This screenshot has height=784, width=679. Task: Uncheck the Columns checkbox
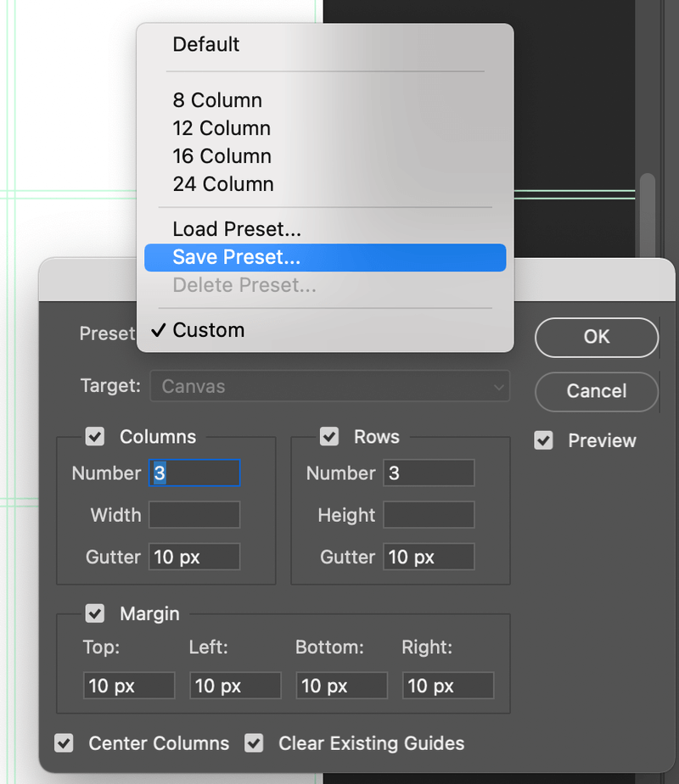pyautogui.click(x=95, y=437)
